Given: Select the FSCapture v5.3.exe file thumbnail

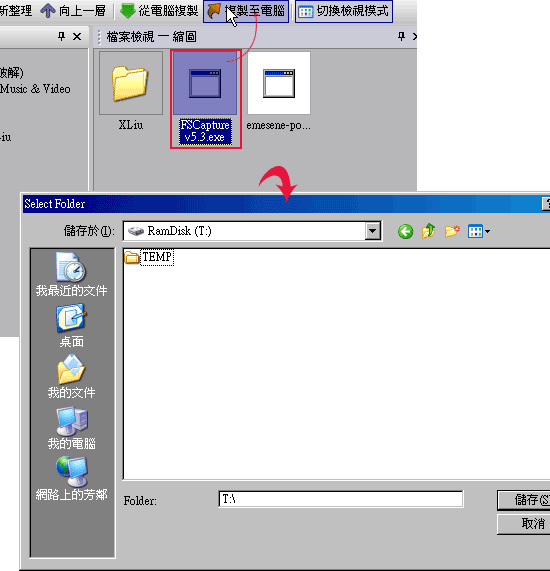Looking at the screenshot, I should pyautogui.click(x=205, y=99).
